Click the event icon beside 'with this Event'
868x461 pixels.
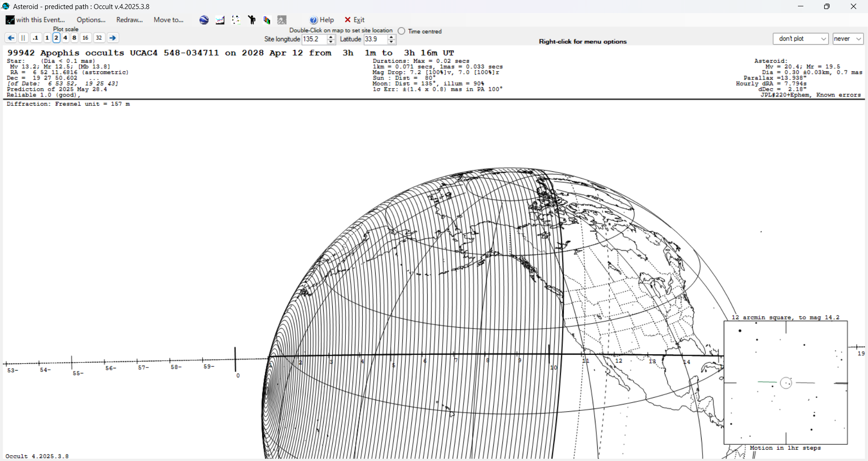pyautogui.click(x=10, y=20)
